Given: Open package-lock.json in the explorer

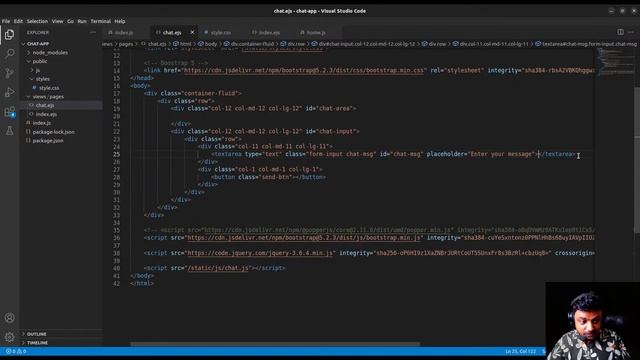Looking at the screenshot, I should pos(53,132).
